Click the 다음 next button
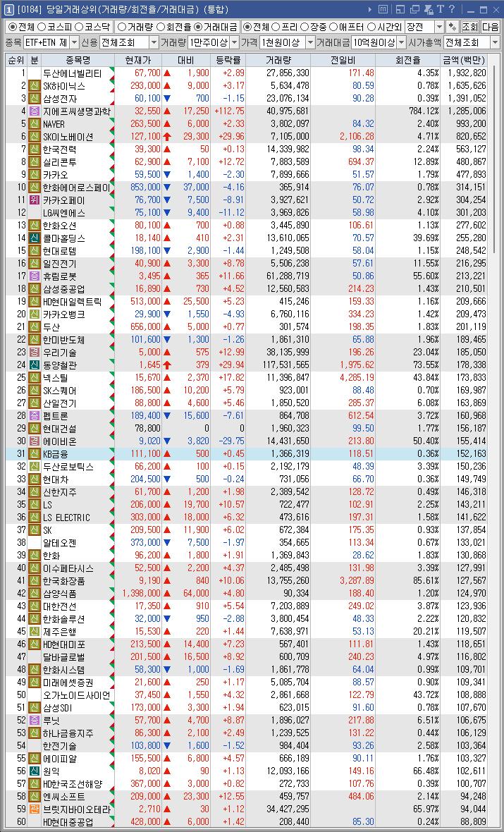 (490, 27)
